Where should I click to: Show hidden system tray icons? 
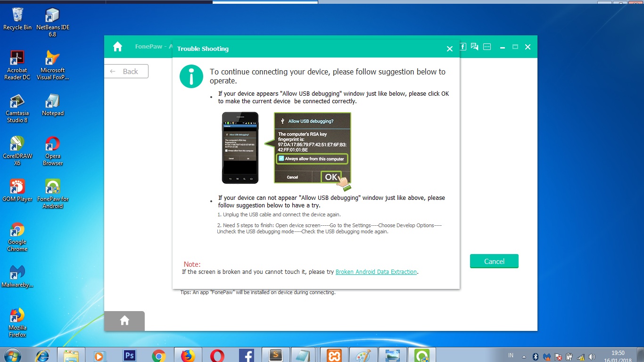tap(524, 356)
